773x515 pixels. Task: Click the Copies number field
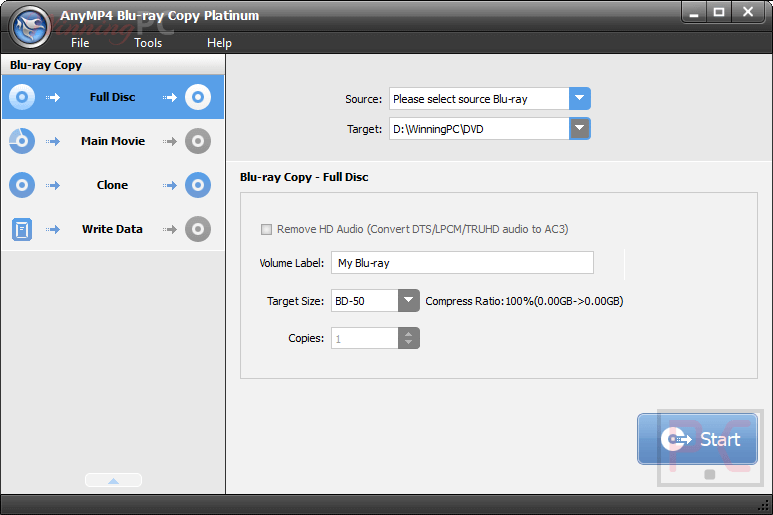pyautogui.click(x=365, y=338)
